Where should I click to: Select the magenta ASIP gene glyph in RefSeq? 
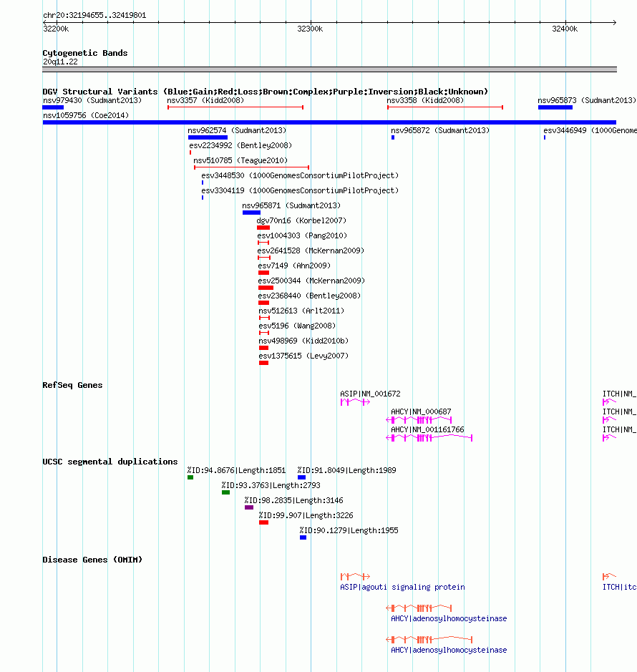356,402
